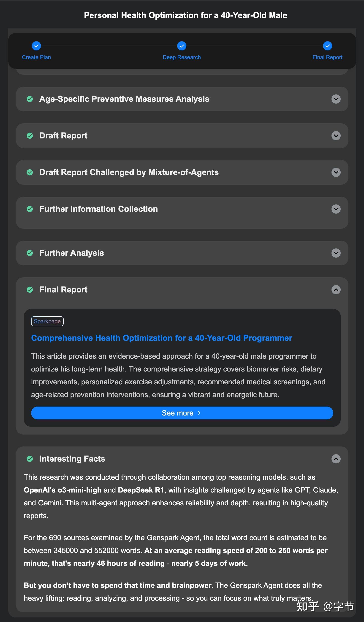Click the green check icon beside Draft Report
The width and height of the screenshot is (364, 622).
pos(30,136)
